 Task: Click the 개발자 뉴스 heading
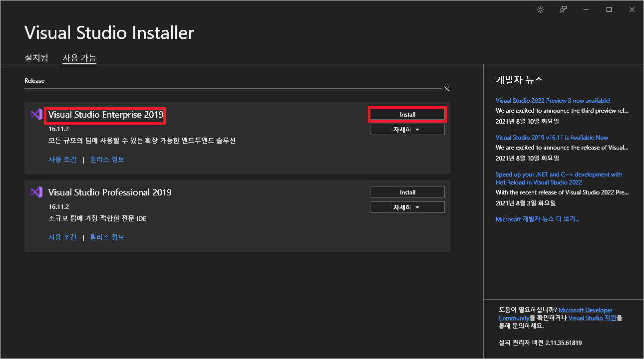[x=519, y=80]
